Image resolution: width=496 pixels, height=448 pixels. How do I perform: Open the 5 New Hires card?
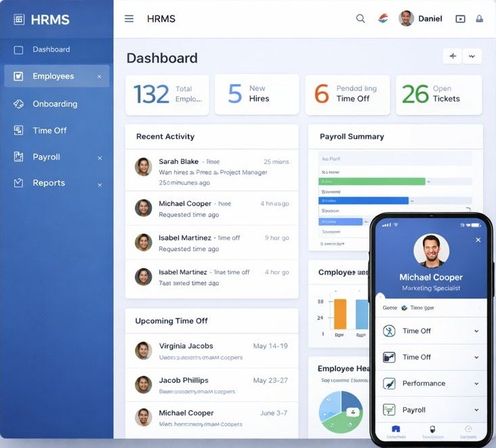pos(257,94)
